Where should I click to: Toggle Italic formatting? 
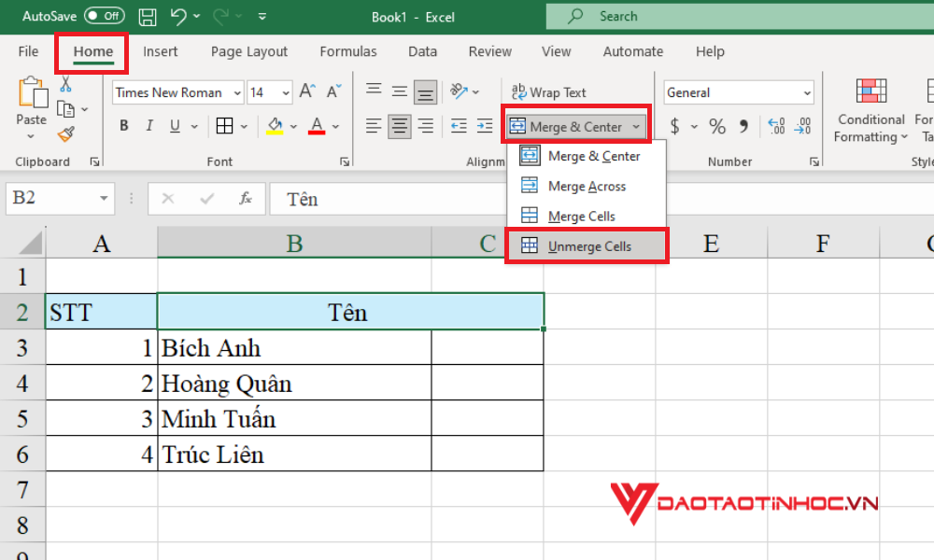[x=149, y=126]
